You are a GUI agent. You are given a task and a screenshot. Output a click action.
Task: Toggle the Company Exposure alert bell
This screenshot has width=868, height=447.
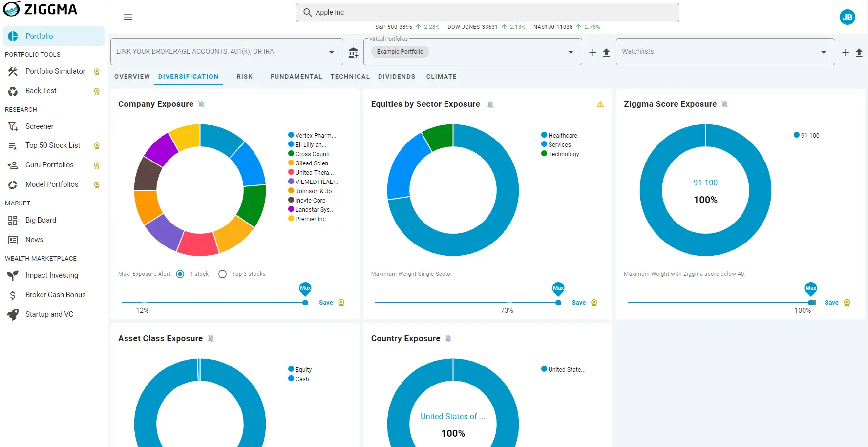201,104
